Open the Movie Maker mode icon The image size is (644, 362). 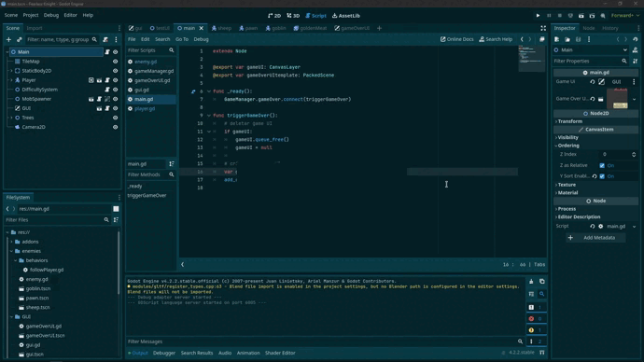pyautogui.click(x=603, y=16)
